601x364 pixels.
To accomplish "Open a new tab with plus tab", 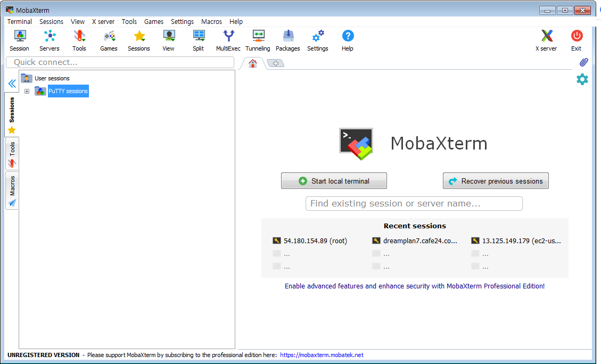I will [x=276, y=63].
